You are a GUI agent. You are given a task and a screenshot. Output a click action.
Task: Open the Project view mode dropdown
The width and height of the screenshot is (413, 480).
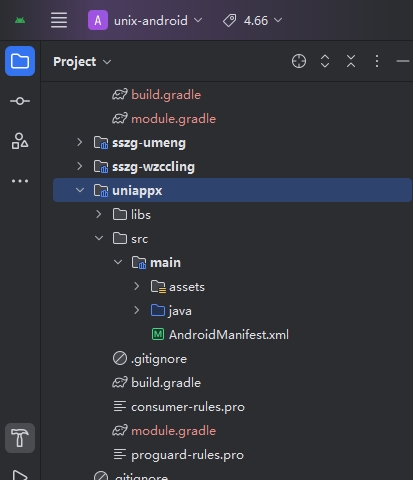pyautogui.click(x=82, y=62)
